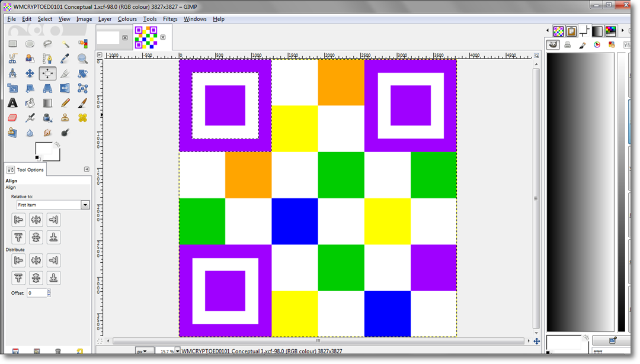The height and width of the screenshot is (364, 640).
Task: Open the canvas navigation preview button
Action: click(x=537, y=341)
